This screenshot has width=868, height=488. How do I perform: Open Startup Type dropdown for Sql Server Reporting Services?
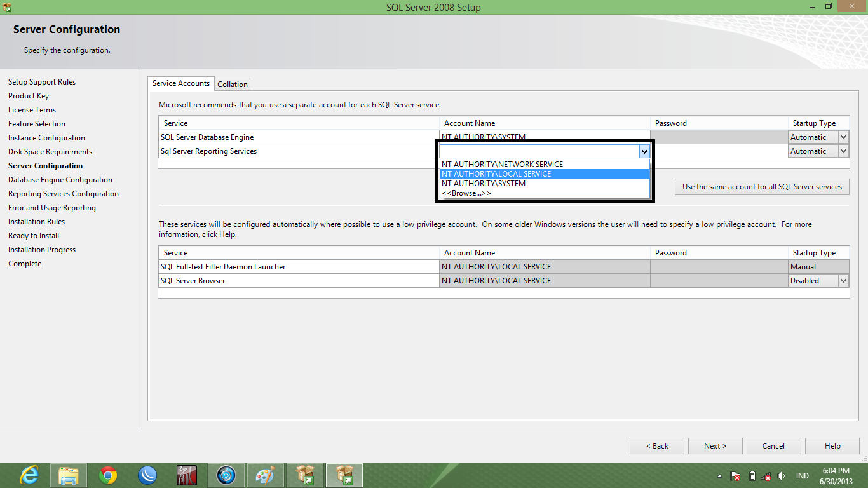click(x=843, y=151)
